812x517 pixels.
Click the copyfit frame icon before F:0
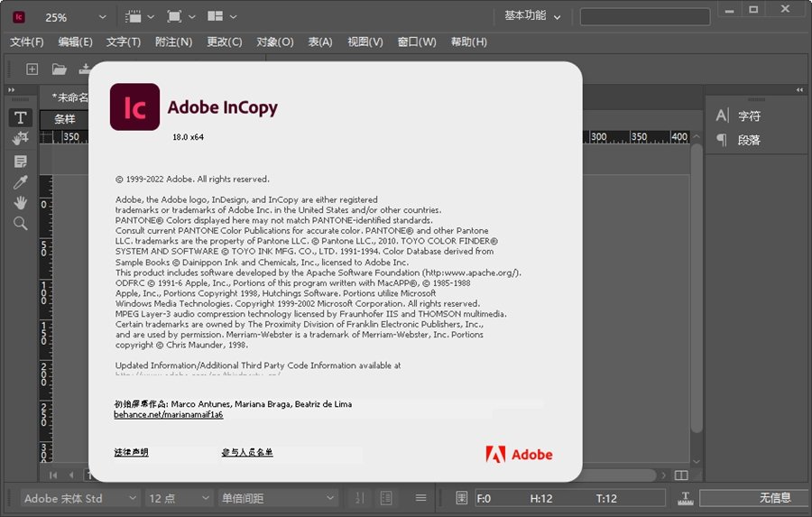(x=461, y=498)
